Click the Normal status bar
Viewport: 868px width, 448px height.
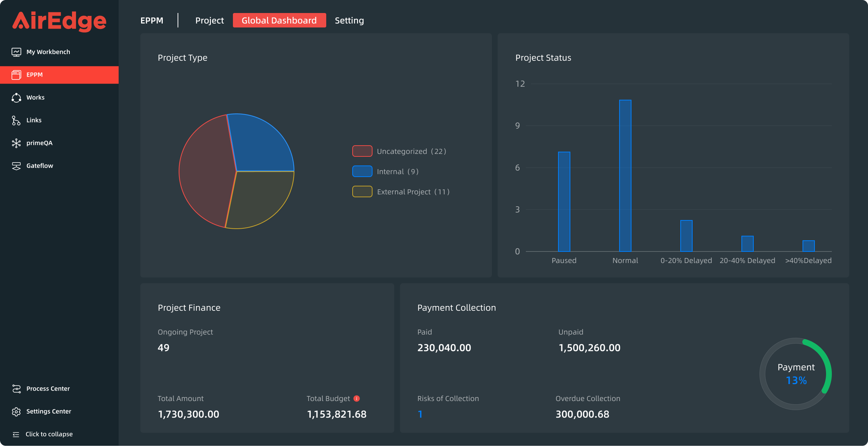tap(625, 176)
